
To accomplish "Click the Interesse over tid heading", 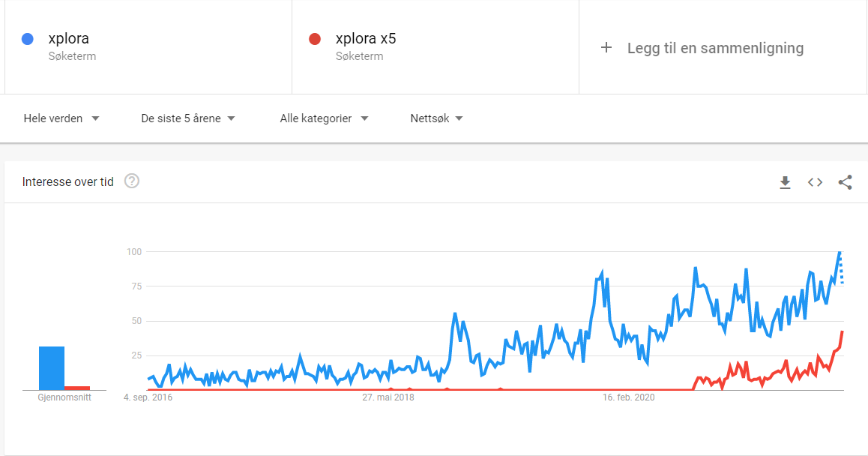I will click(x=68, y=181).
